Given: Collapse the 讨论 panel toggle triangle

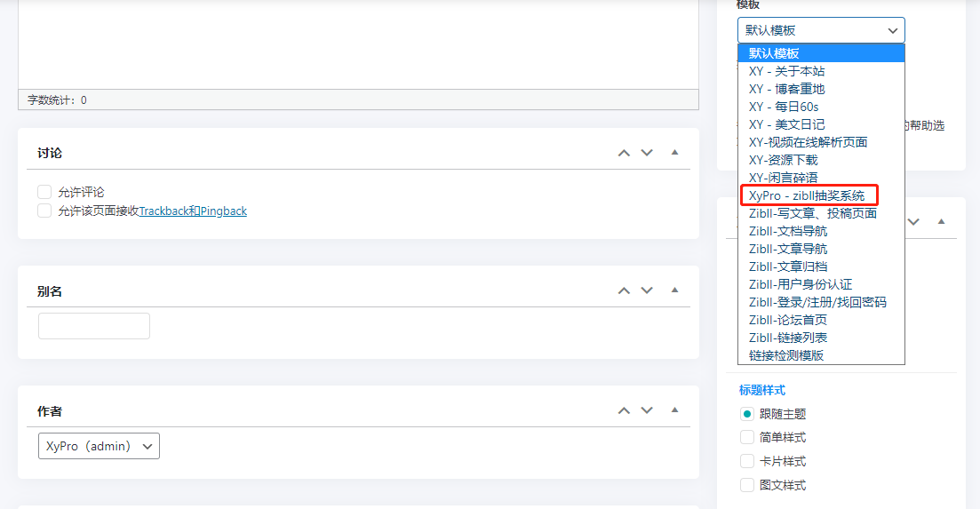Looking at the screenshot, I should click(674, 153).
